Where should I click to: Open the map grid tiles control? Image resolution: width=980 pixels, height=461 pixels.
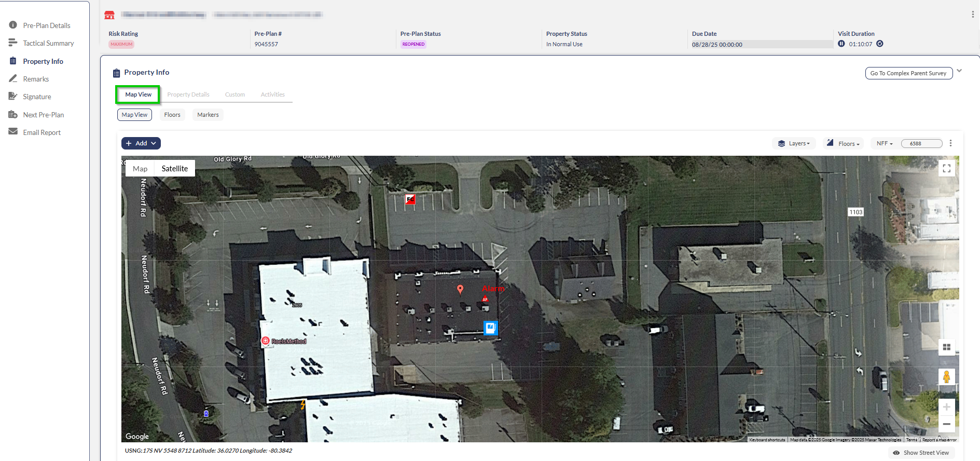946,347
